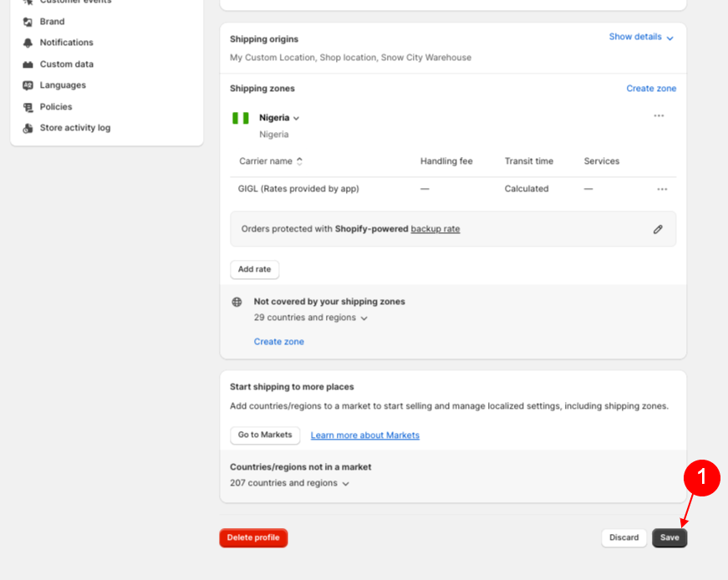This screenshot has width=728, height=580.
Task: Open Policies in the settings sidebar
Action: (x=56, y=107)
